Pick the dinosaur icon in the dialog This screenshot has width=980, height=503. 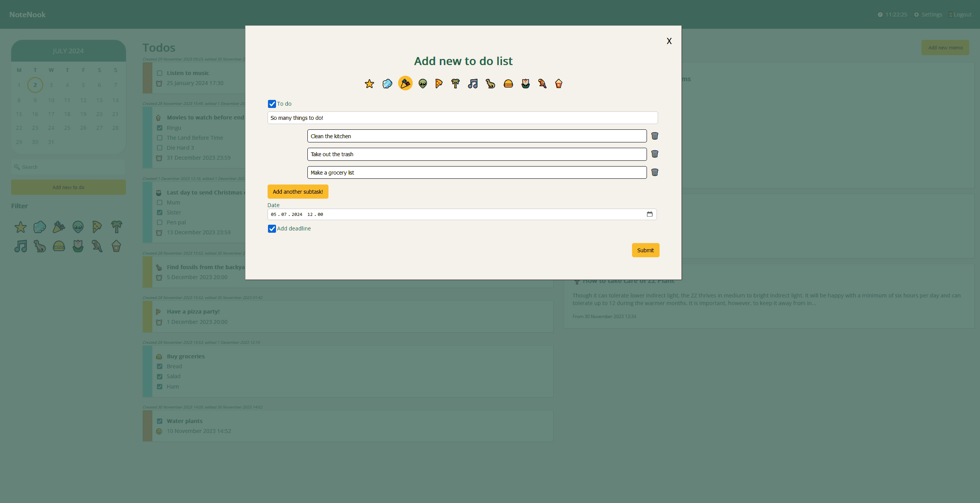click(490, 83)
